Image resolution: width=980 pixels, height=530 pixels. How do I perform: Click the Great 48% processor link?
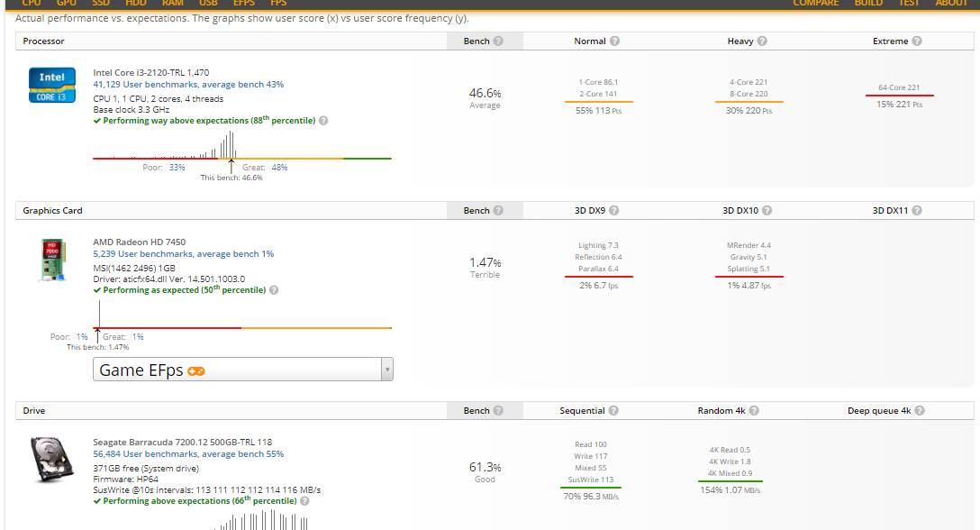[x=279, y=168]
